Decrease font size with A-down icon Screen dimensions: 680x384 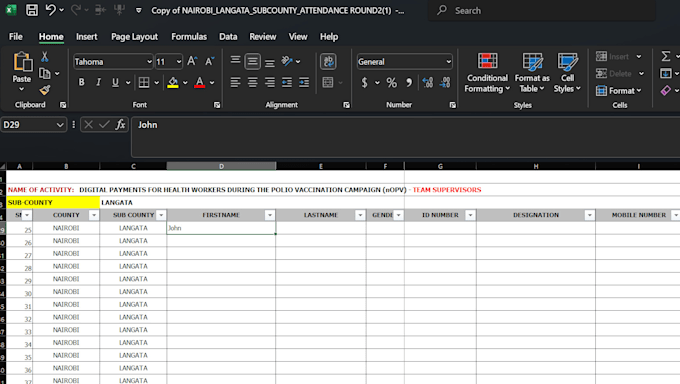[209, 61]
